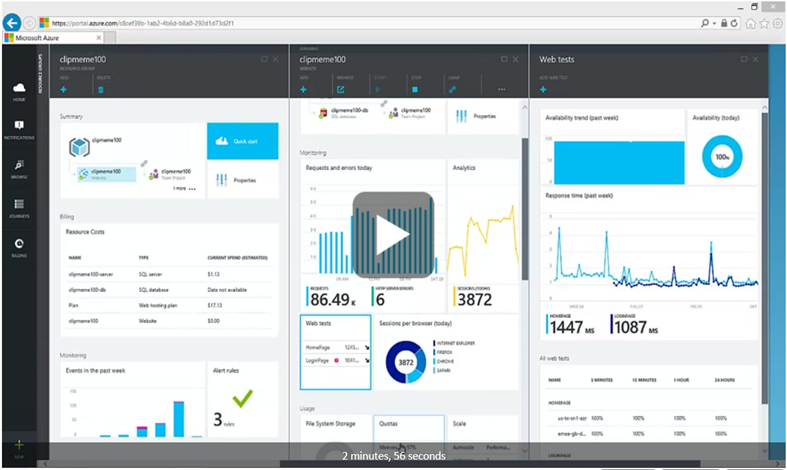The width and height of the screenshot is (787, 470).
Task: Open Properties tile in resource group summary
Action: [242, 180]
